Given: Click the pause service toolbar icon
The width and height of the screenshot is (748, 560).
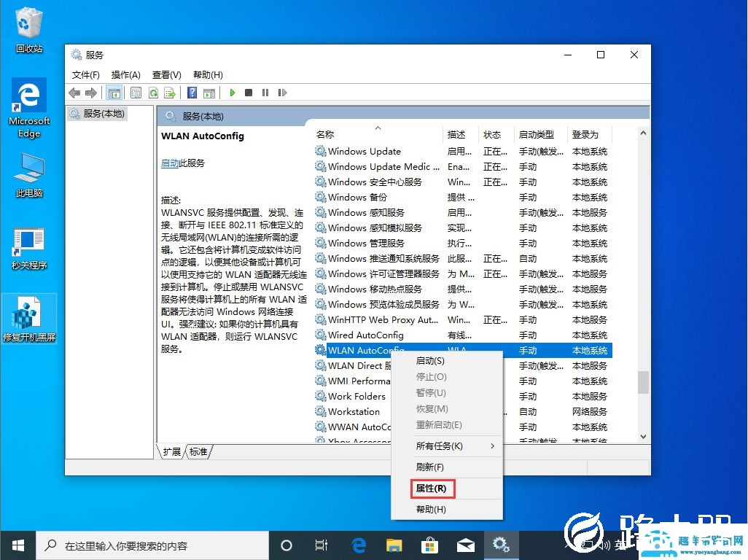Looking at the screenshot, I should pos(265,93).
